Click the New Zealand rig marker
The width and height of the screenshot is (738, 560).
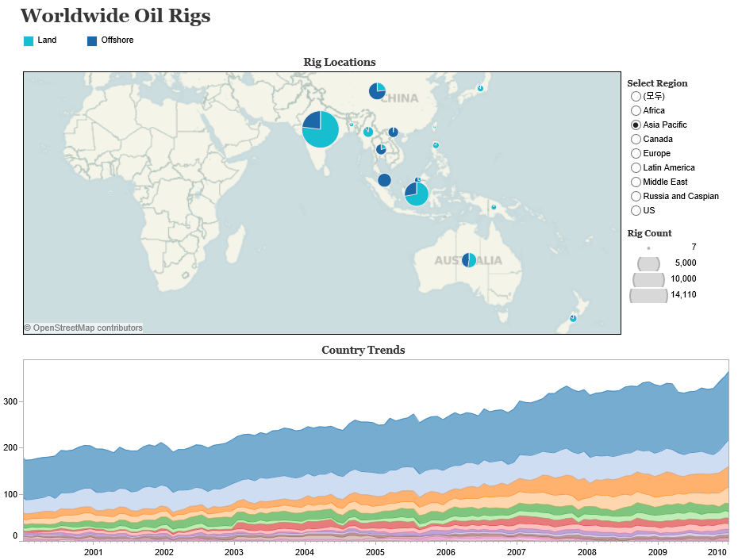coord(573,318)
